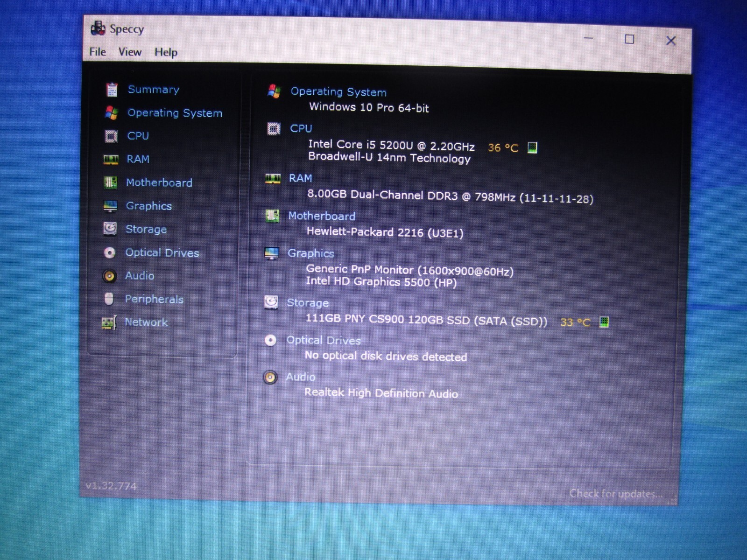Click the 36 °C CPU temperature value
This screenshot has height=560, width=747.
[503, 148]
